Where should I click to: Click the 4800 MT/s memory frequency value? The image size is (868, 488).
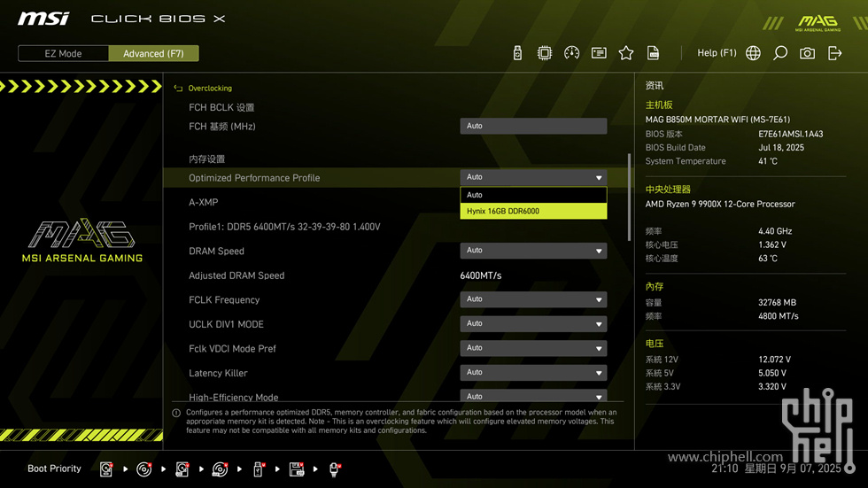779,316
